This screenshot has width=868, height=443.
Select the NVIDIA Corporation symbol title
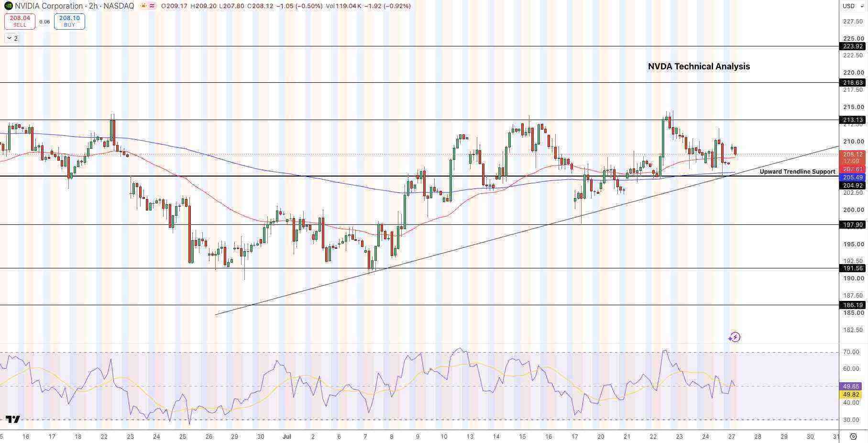[x=49, y=6]
